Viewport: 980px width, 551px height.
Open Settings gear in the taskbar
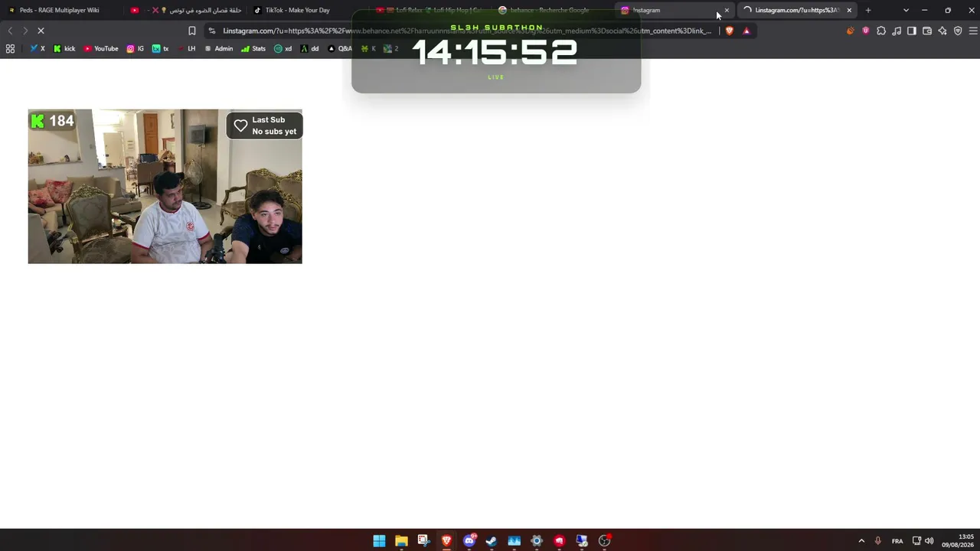click(537, 541)
